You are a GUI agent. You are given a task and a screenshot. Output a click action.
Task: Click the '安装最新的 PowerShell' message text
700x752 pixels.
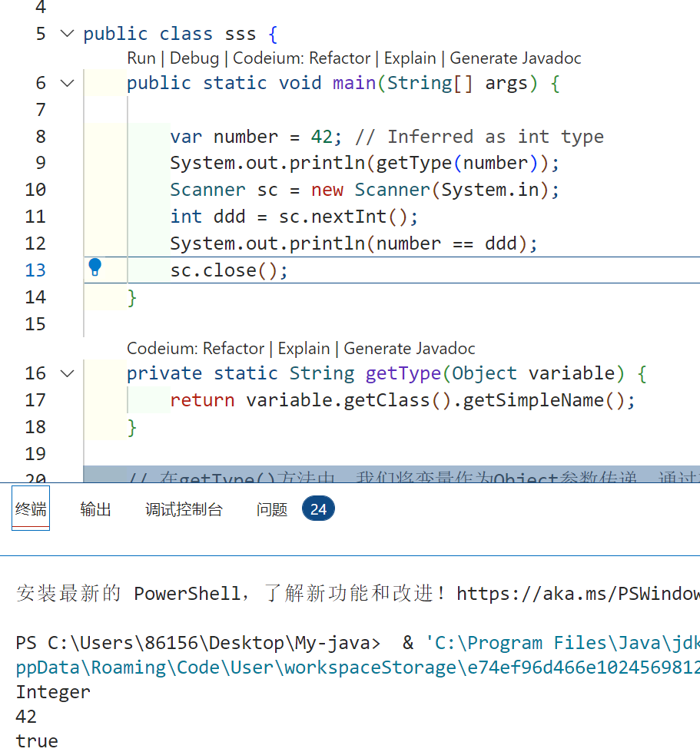click(128, 594)
